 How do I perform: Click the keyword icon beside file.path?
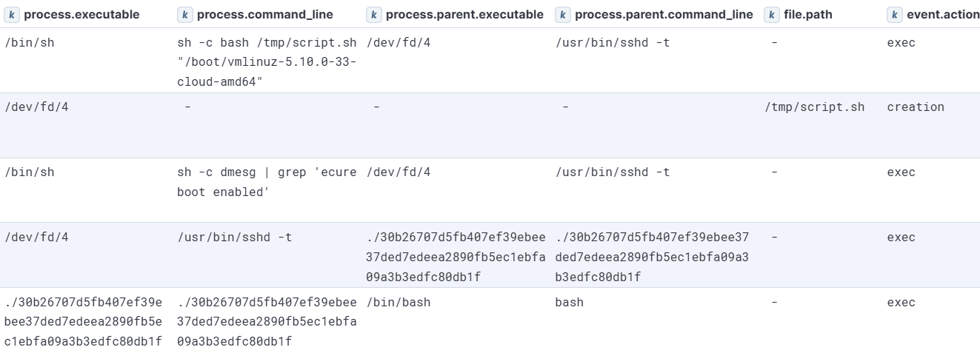773,15
